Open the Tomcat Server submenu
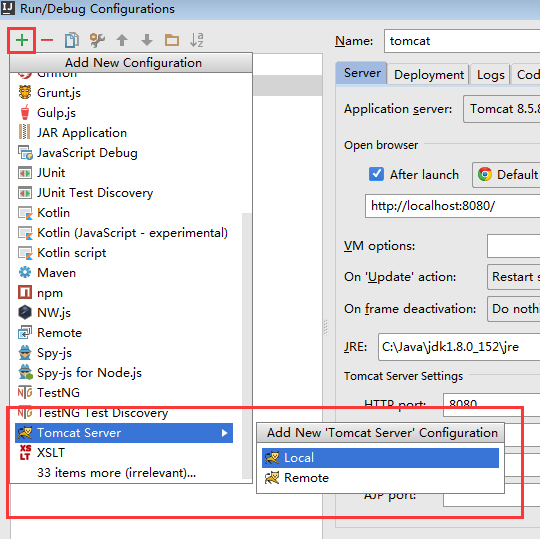 pos(125,433)
